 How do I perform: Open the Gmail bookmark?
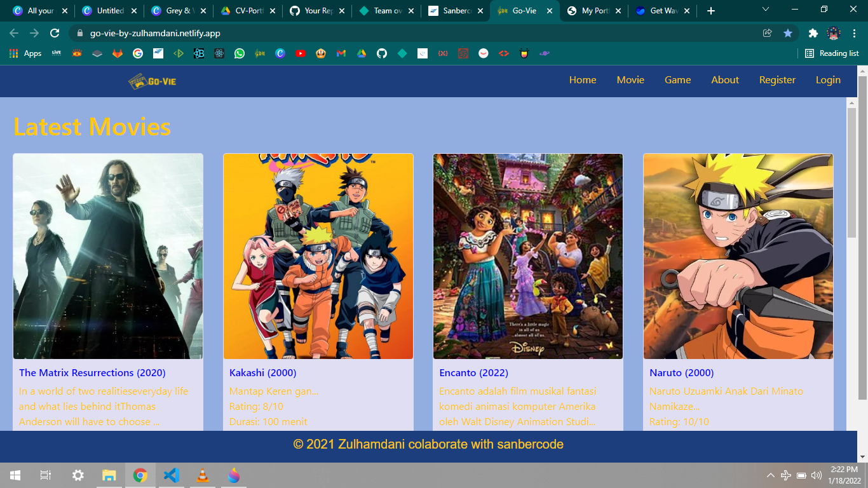[x=341, y=53]
